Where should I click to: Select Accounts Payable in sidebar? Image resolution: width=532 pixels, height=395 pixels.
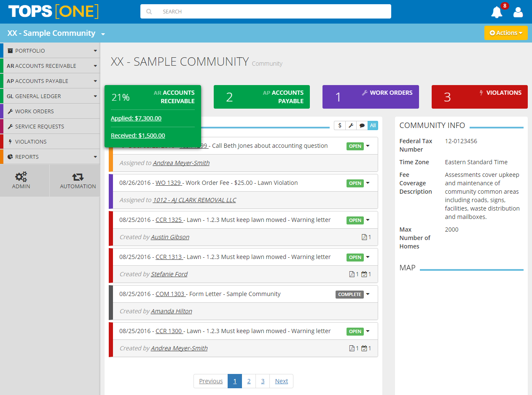(x=50, y=81)
